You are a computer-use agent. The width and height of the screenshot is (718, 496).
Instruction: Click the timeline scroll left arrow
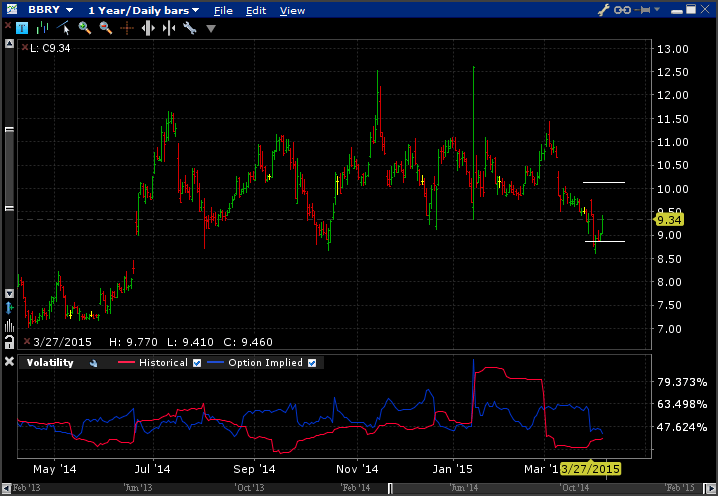(x=6, y=488)
